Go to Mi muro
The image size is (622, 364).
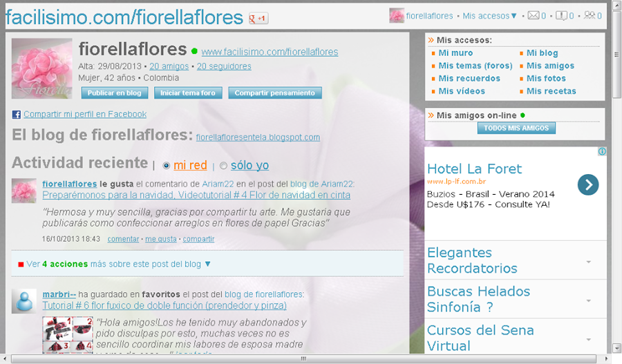coord(455,53)
